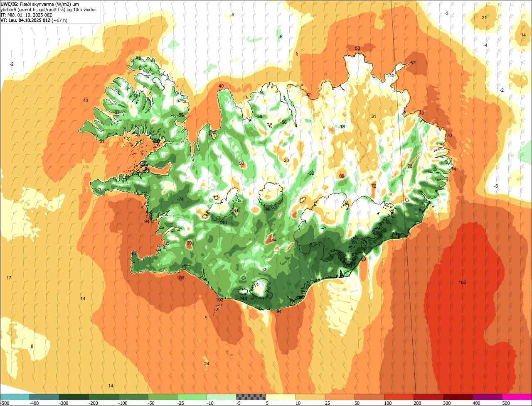The image size is (532, 406).
Task: Pick the -50 to -25 legend swatch
Action: point(163,397)
